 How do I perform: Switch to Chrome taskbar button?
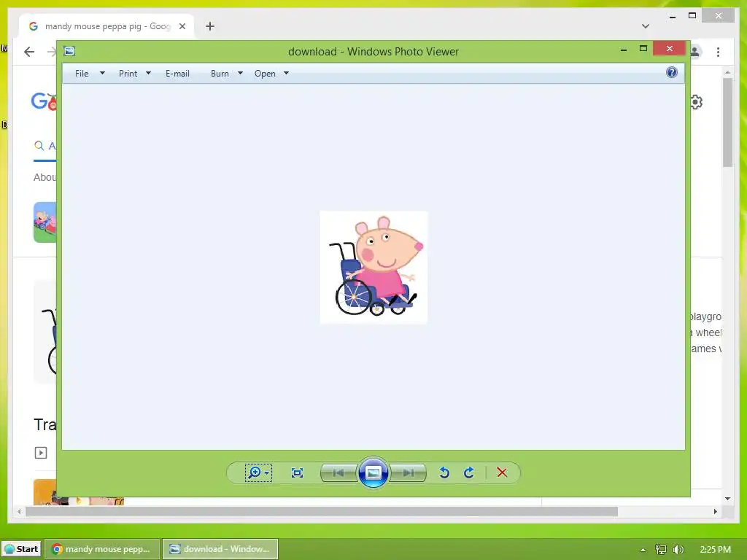(102, 549)
